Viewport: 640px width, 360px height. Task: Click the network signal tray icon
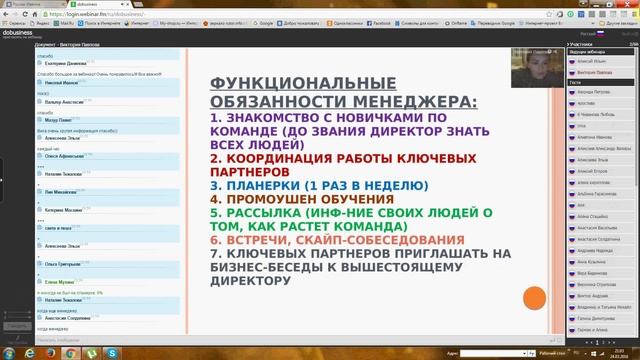coord(602,353)
